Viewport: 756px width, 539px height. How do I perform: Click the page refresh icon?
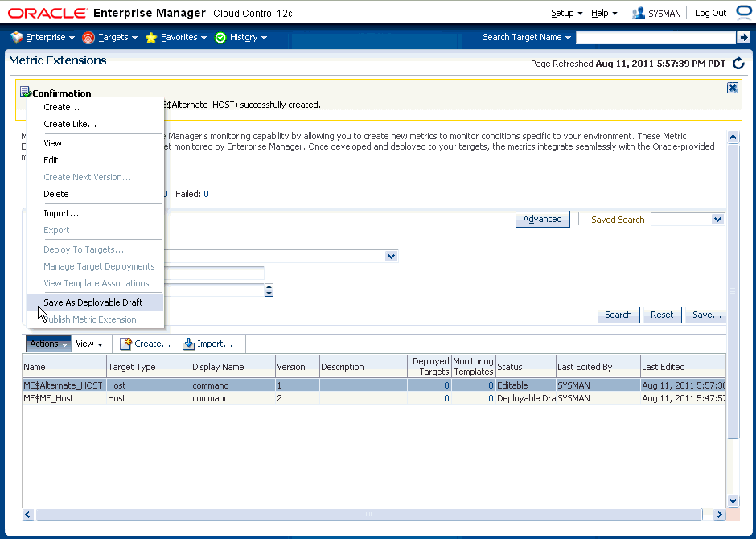[738, 64]
